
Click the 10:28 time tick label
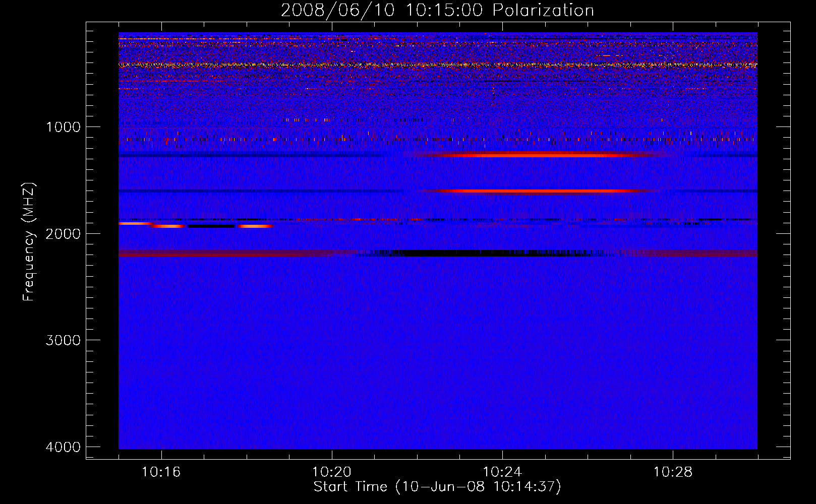[x=673, y=472]
